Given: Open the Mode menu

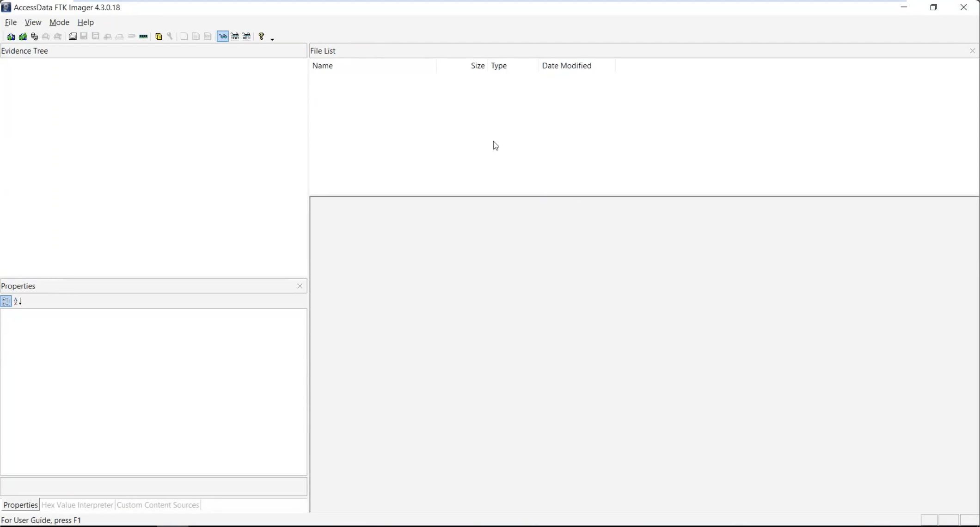Looking at the screenshot, I should tap(59, 22).
